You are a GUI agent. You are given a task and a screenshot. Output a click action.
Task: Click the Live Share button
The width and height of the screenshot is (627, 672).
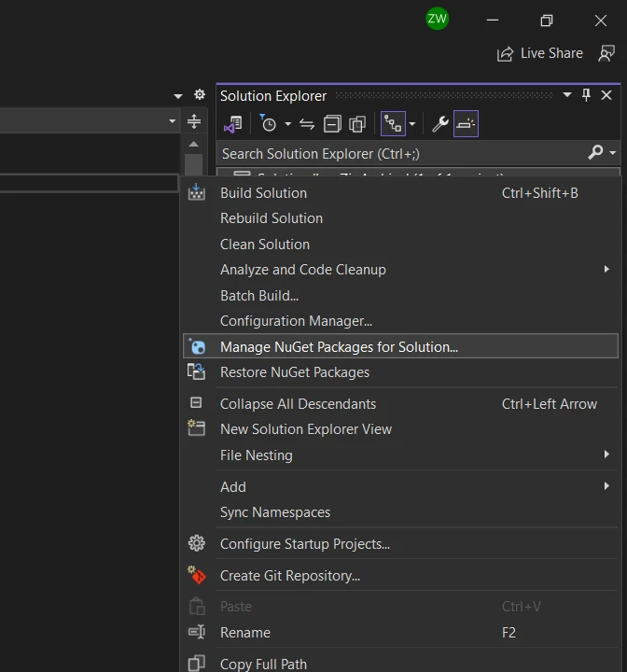coord(540,53)
